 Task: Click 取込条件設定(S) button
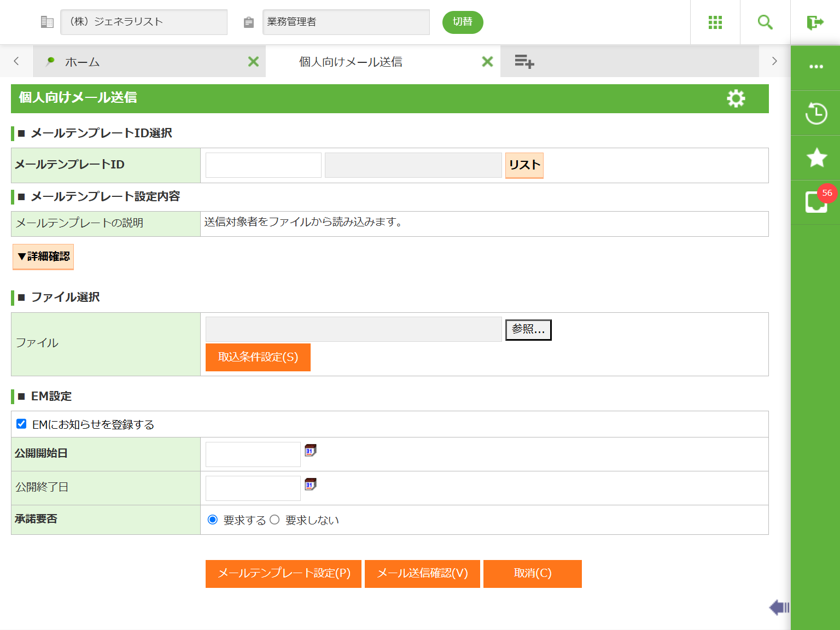click(258, 357)
